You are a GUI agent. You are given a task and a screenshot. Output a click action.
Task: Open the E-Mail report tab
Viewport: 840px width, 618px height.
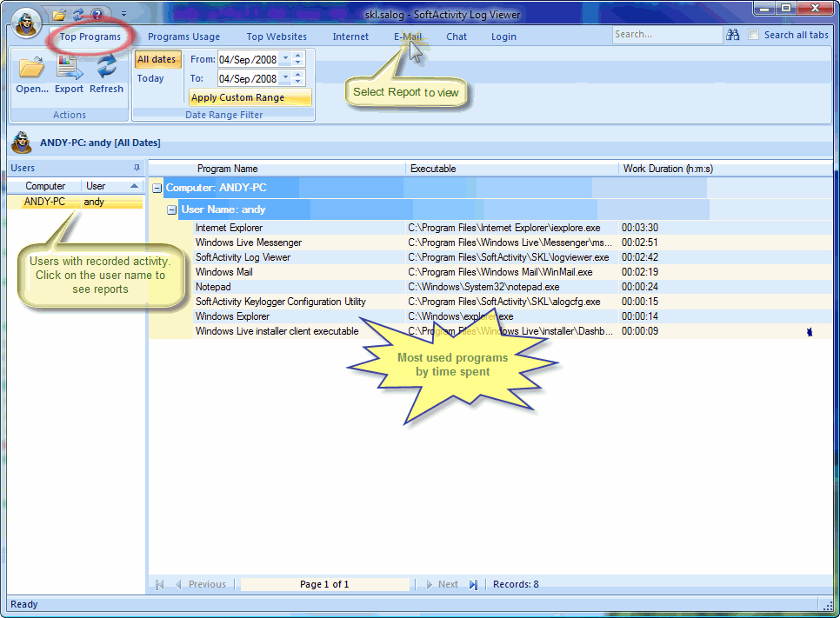click(408, 37)
